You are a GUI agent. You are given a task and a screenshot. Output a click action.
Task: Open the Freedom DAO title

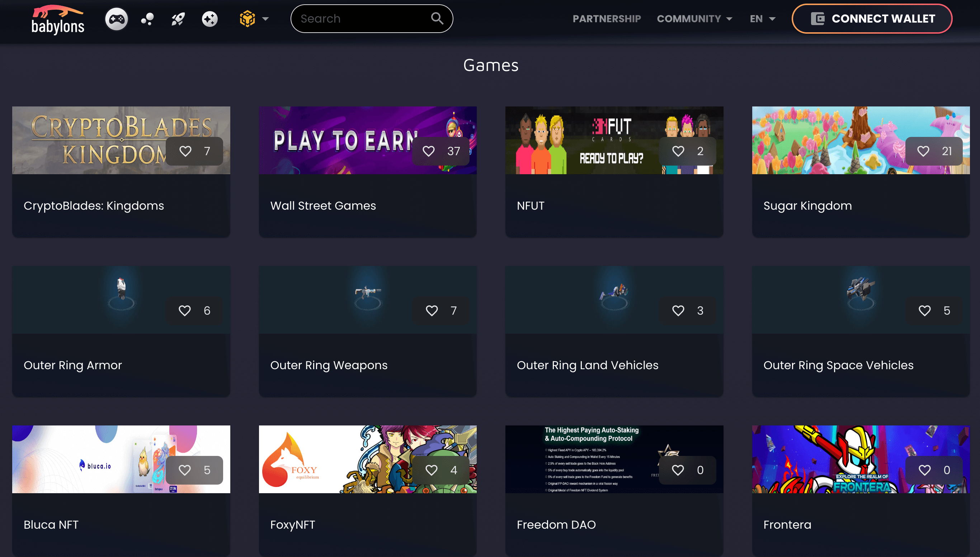556,525
